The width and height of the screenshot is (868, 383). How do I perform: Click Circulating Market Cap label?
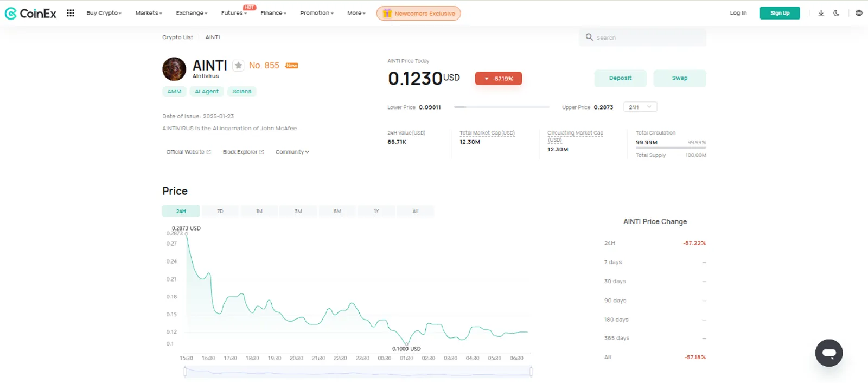(575, 136)
